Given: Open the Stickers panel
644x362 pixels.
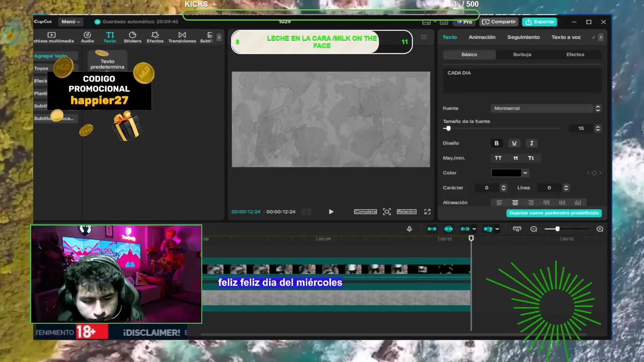Looking at the screenshot, I should (x=132, y=37).
